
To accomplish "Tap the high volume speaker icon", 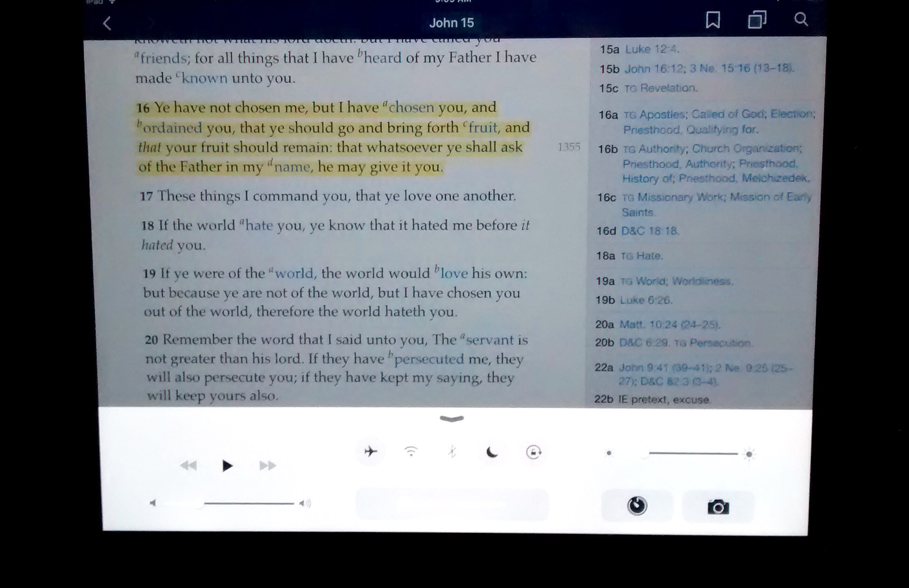I will (x=305, y=503).
